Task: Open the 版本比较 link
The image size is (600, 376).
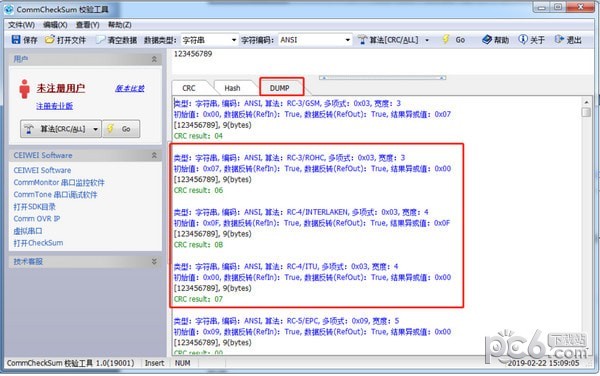Action: click(130, 88)
